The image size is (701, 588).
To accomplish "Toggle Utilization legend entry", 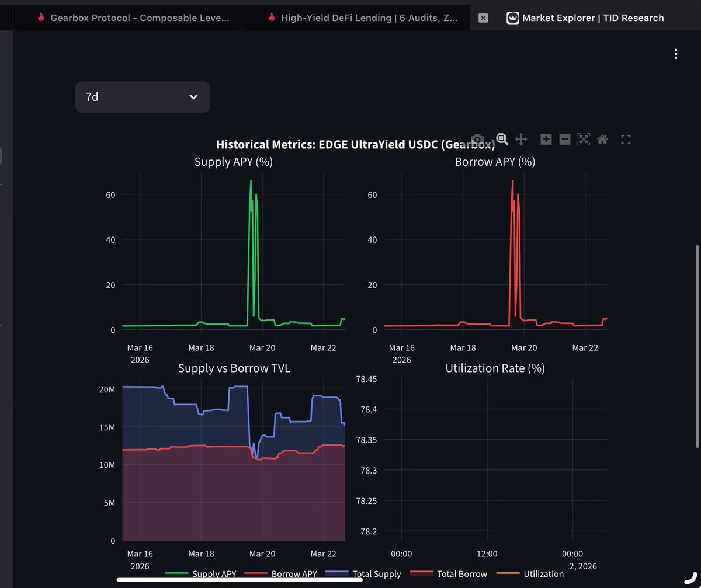I will [x=529, y=574].
